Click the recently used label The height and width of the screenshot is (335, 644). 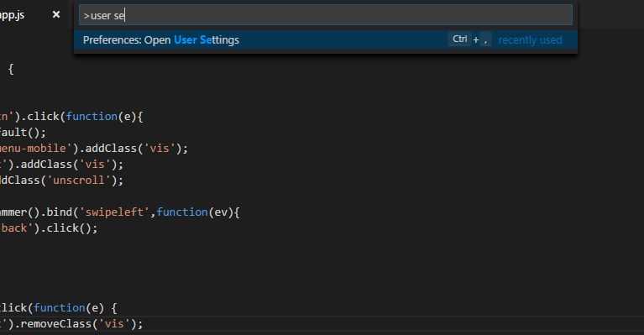click(530, 39)
